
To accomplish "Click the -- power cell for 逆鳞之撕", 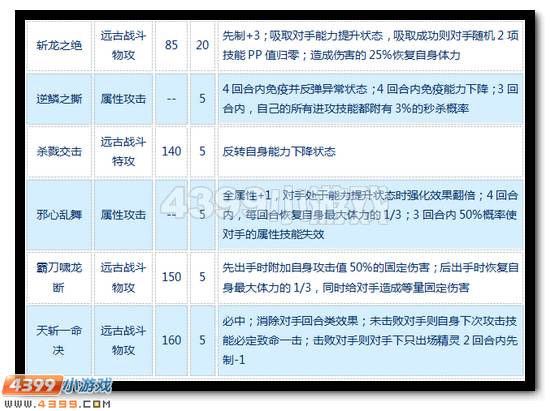I will point(171,99).
